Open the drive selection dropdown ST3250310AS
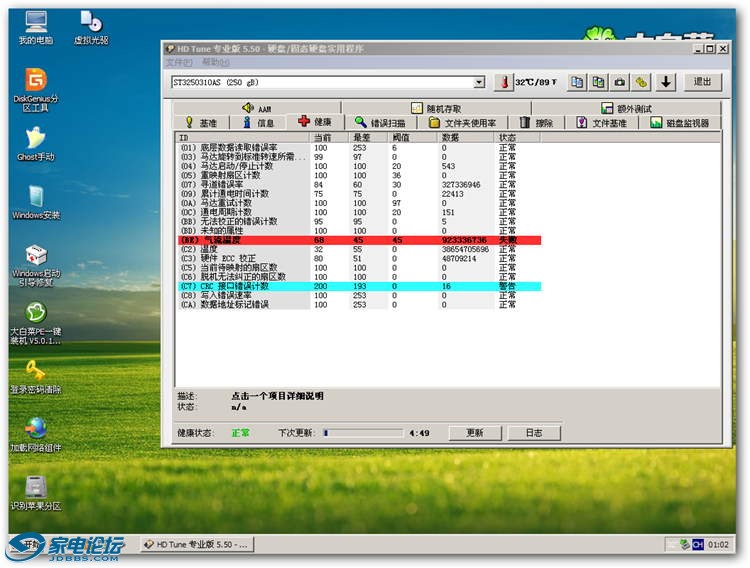 pos(328,82)
